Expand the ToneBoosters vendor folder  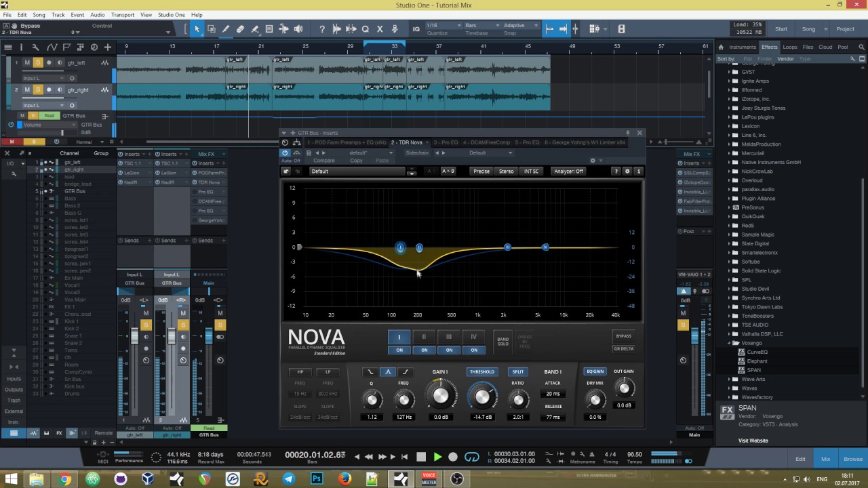pos(729,316)
